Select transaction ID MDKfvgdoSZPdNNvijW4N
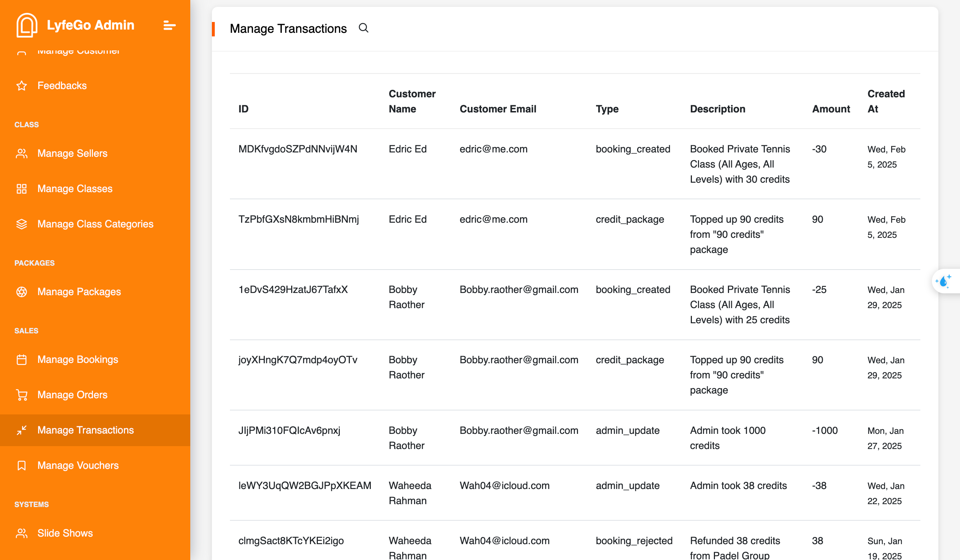Viewport: 960px width, 560px height. click(x=298, y=149)
